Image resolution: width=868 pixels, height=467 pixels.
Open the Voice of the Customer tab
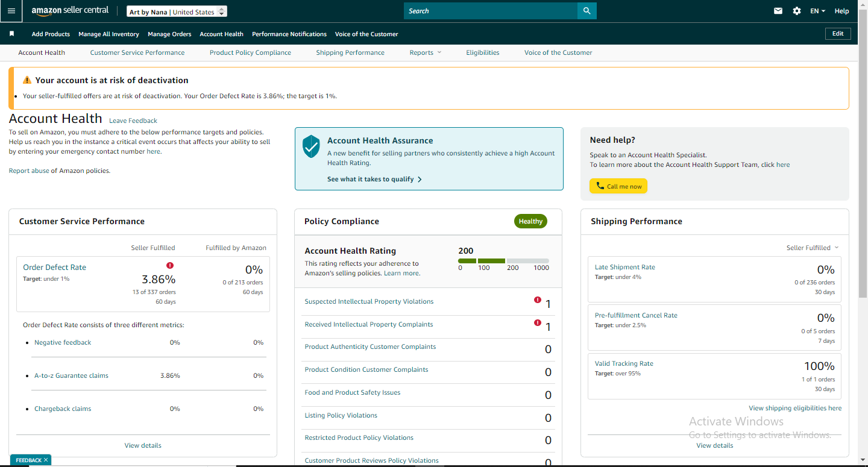[x=558, y=52]
